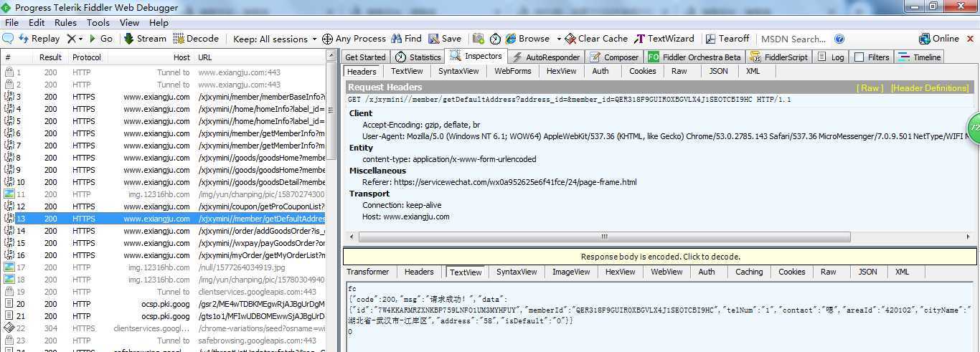Select the response ImageView tab
This screenshot has height=352, width=980.
click(571, 272)
